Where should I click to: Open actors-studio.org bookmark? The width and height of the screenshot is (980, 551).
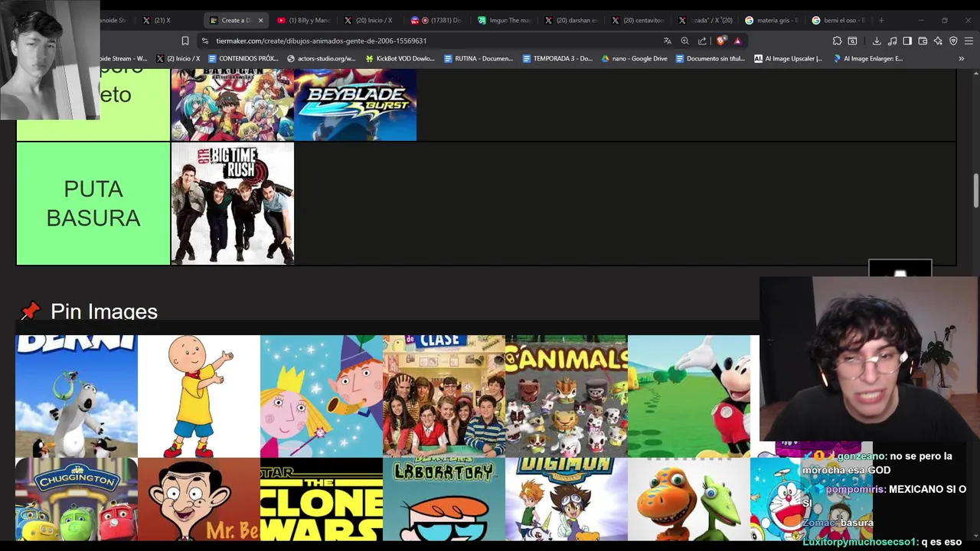click(322, 58)
